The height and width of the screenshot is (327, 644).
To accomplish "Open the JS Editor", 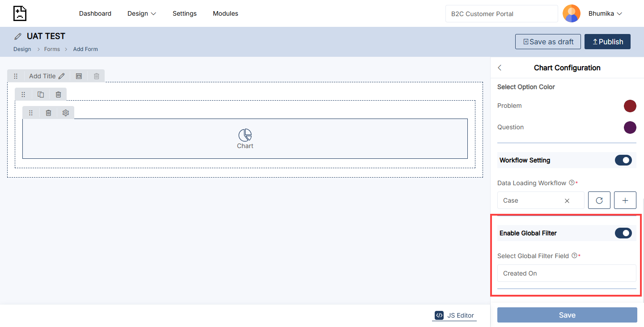I will 454,315.
